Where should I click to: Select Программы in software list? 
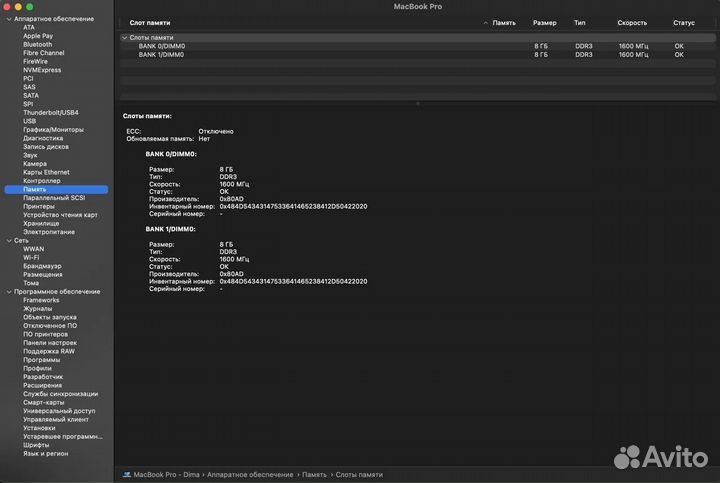click(41, 360)
